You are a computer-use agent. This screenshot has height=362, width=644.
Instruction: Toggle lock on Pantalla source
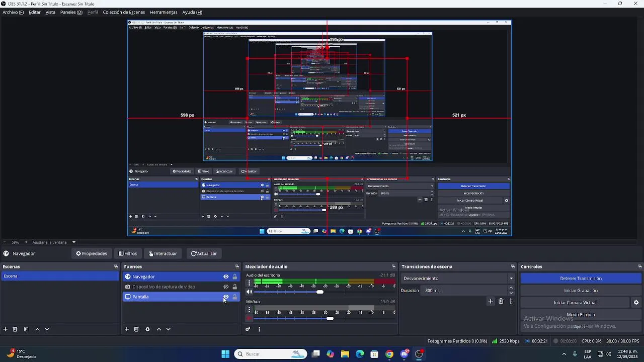[x=234, y=297]
